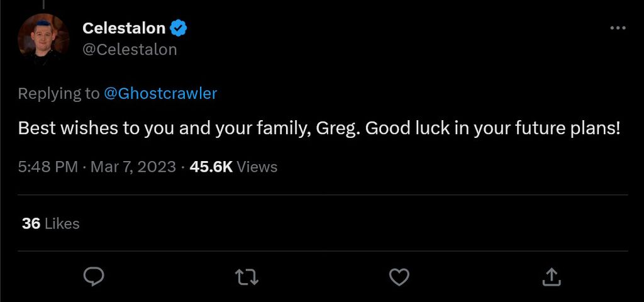Image resolution: width=644 pixels, height=302 pixels.
Task: Click the reply speech bubble icon
Action: [93, 276]
